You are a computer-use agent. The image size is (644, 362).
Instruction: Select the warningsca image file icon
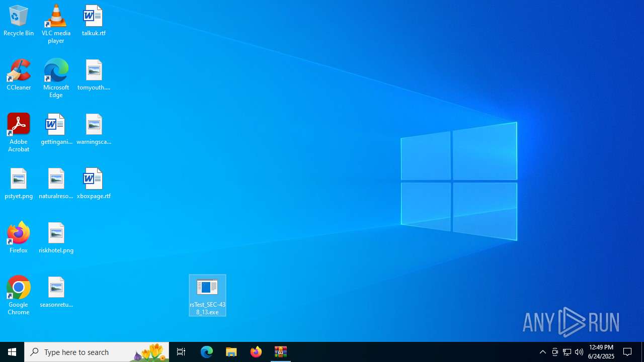94,129
